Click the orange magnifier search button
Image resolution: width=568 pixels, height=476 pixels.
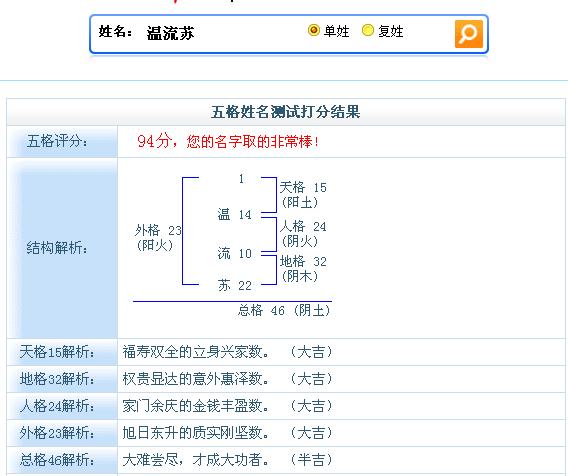coord(469,34)
